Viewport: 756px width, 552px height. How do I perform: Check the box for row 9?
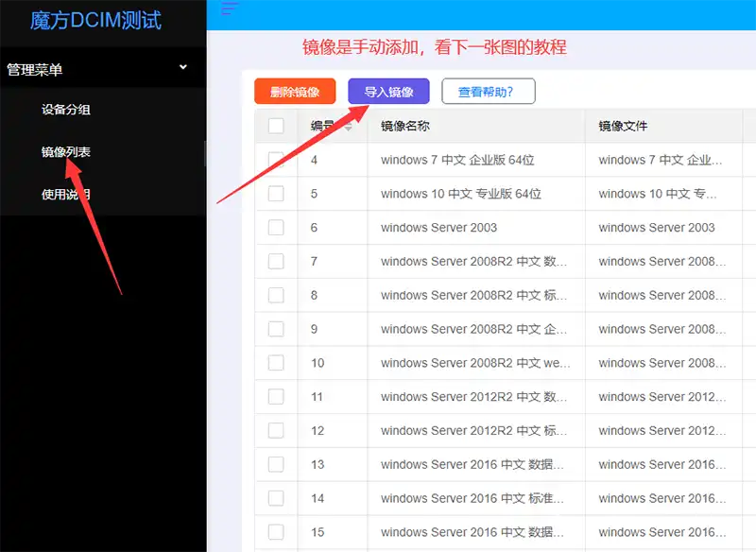(x=276, y=329)
